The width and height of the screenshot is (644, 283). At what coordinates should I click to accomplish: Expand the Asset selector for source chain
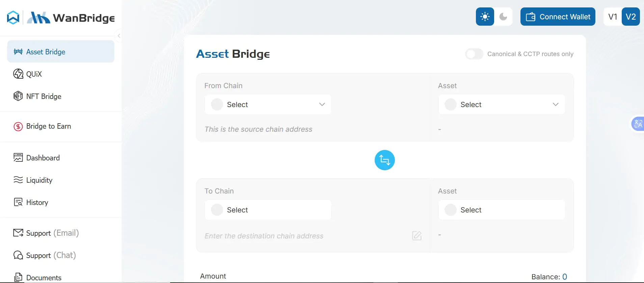pyautogui.click(x=501, y=104)
